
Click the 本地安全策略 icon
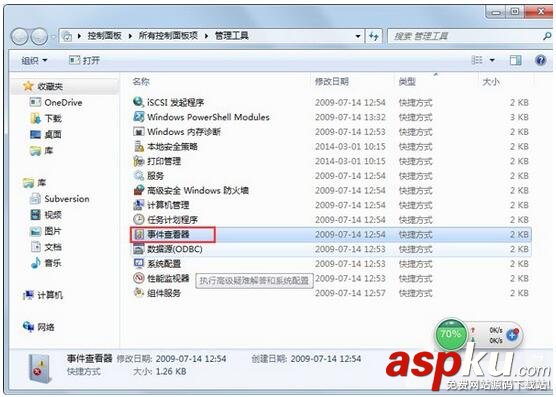tap(138, 146)
